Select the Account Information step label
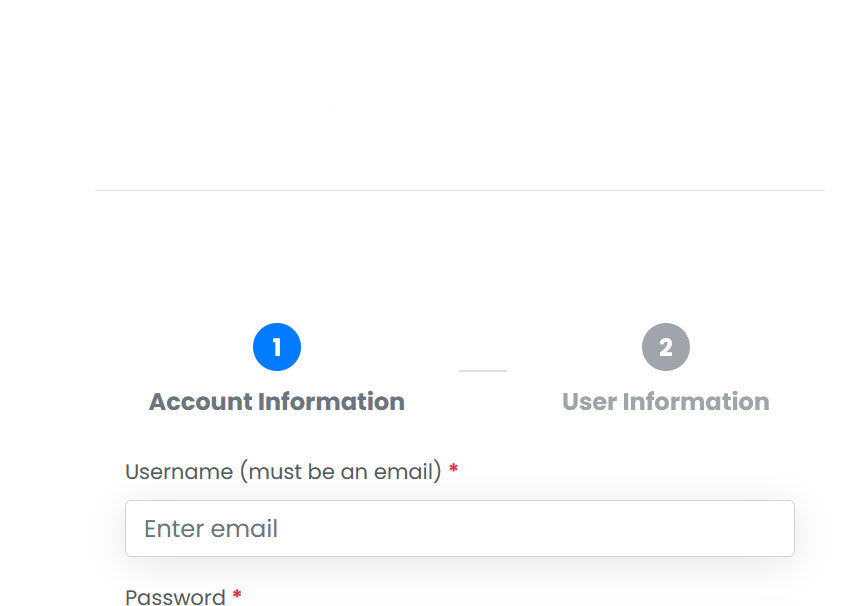Viewport: 858px width, 606px height. pyautogui.click(x=277, y=402)
